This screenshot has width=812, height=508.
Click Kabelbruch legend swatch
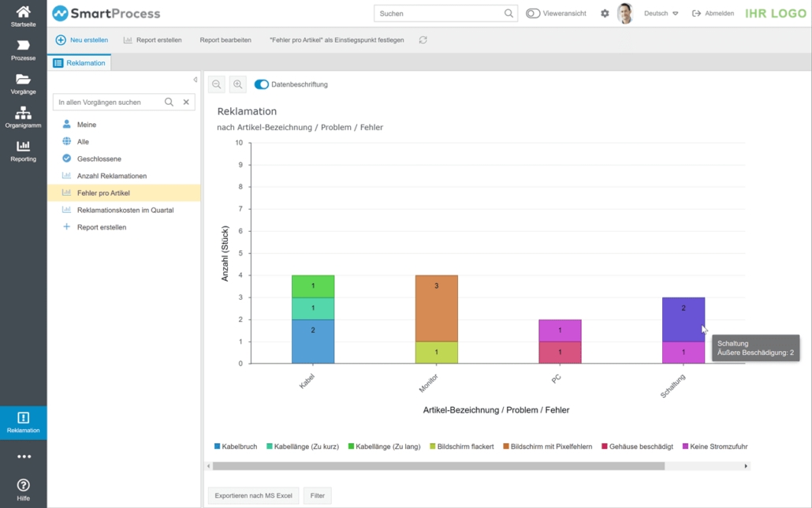pyautogui.click(x=218, y=446)
